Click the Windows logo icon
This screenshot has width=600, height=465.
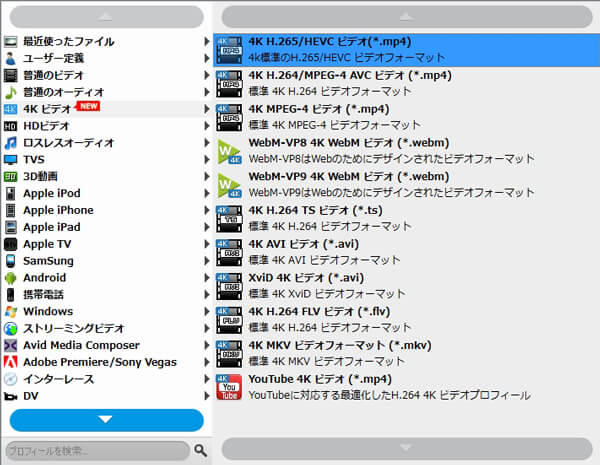[11, 312]
